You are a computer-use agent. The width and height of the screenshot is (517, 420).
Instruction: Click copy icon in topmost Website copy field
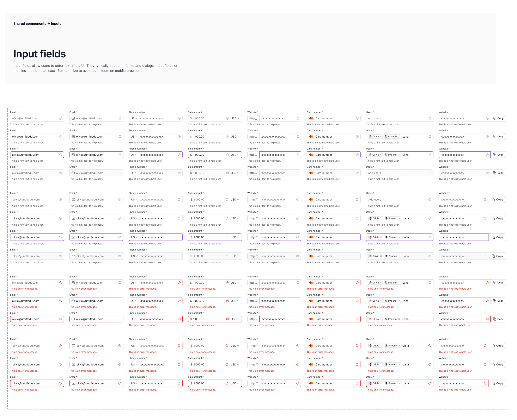(495, 118)
